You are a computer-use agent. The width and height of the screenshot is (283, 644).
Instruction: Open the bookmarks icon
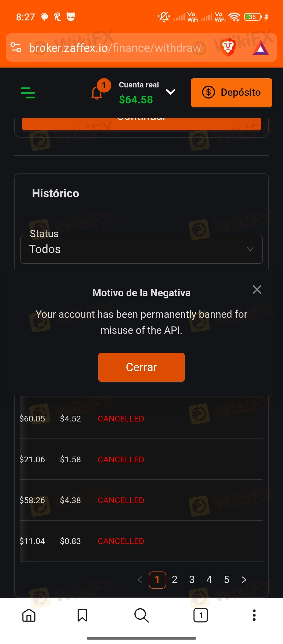point(82,615)
